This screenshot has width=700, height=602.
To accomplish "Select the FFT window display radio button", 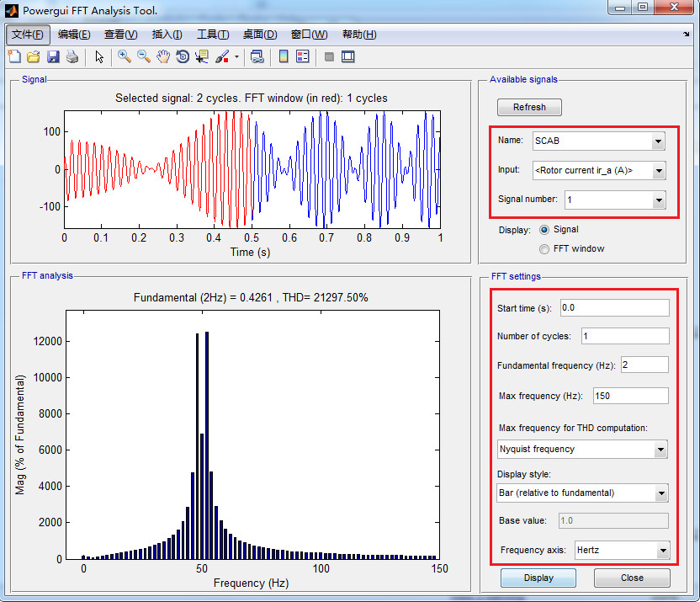I will tap(544, 248).
